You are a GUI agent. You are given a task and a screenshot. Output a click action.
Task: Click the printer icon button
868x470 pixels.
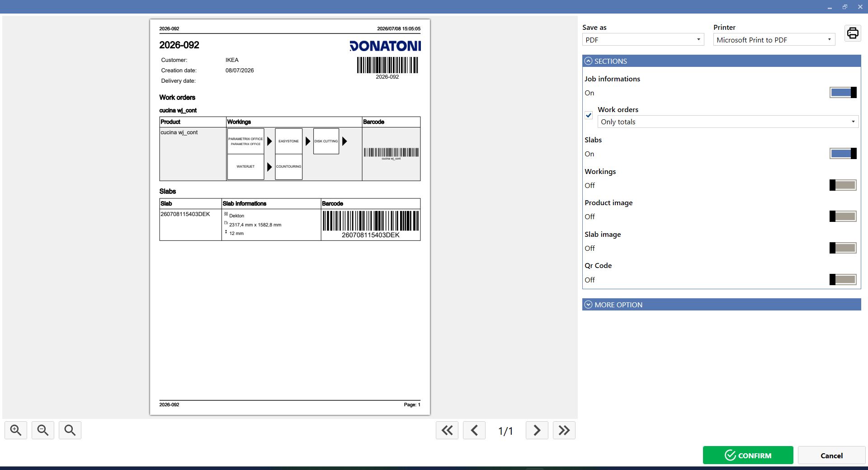coord(853,33)
